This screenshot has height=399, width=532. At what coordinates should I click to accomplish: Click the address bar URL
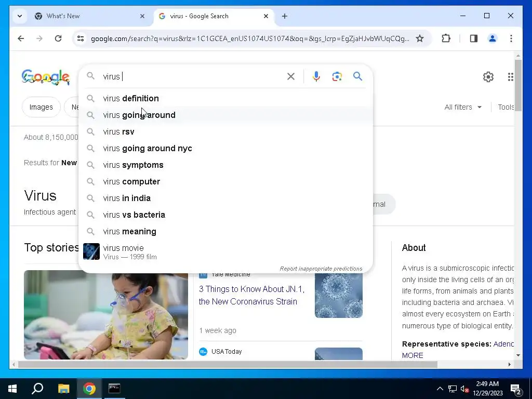(x=250, y=38)
